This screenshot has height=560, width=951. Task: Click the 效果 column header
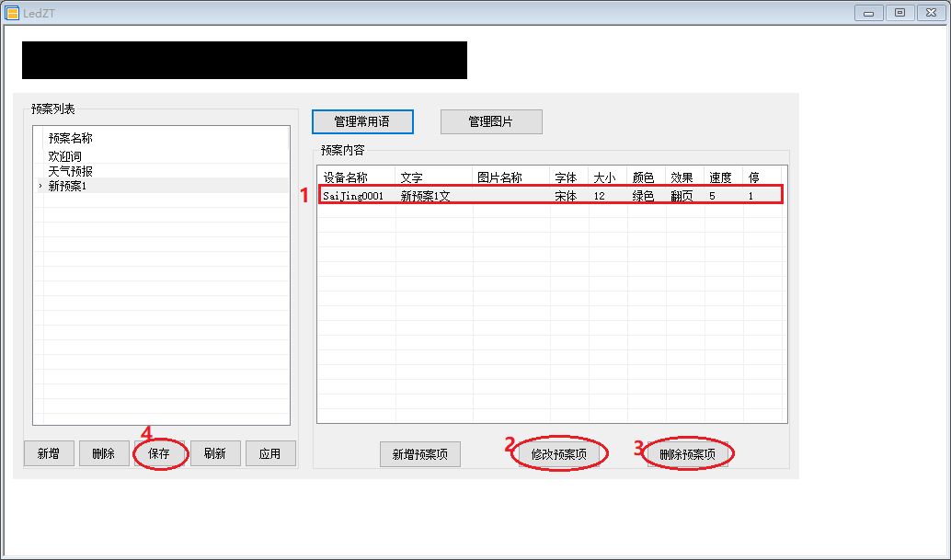(685, 177)
